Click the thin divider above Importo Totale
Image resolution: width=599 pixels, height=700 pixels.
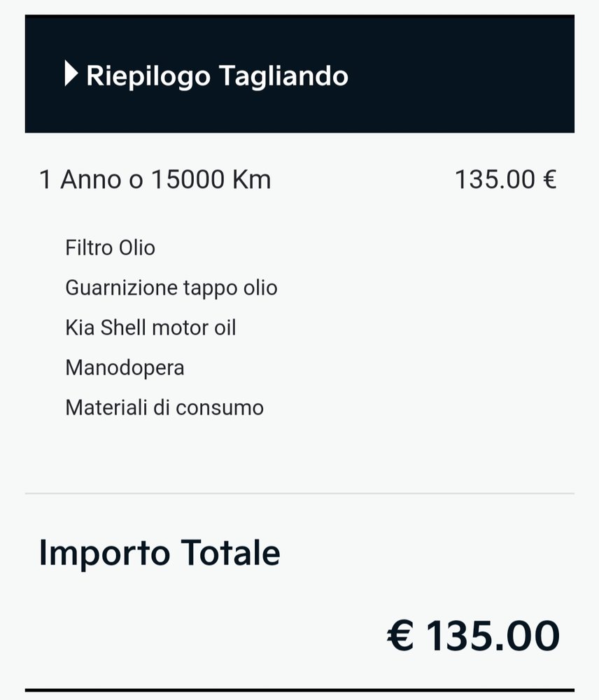pos(299,493)
